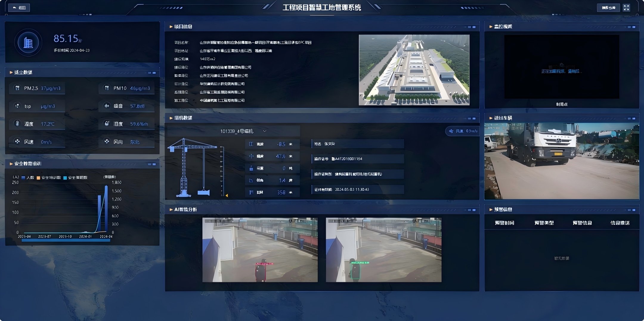Click the fullscreen icon in the header
The width and height of the screenshot is (644, 321).
coord(626,8)
